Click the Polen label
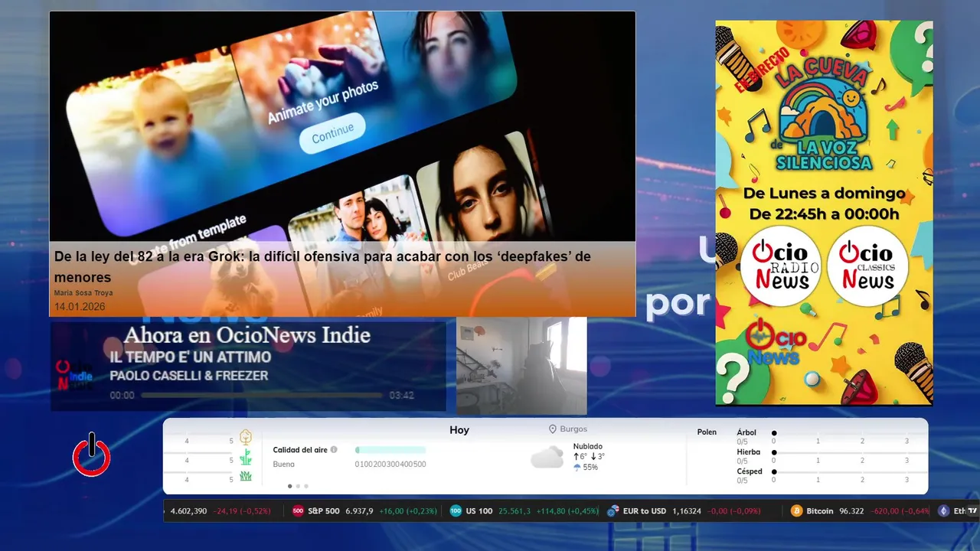 pyautogui.click(x=707, y=432)
